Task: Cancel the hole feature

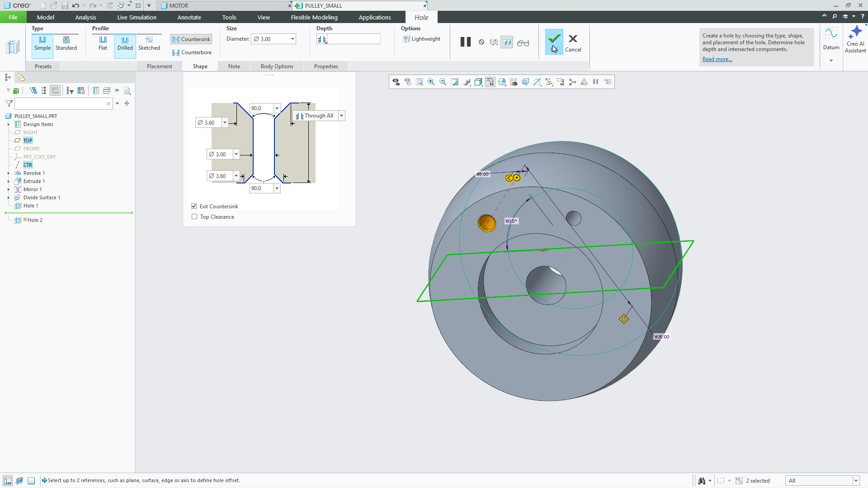Action: 573,43
